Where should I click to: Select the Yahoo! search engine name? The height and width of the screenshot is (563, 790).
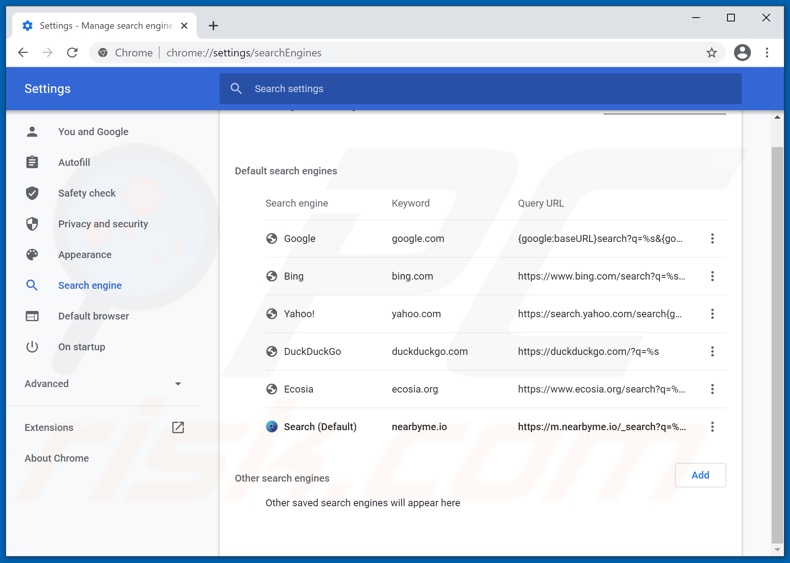pyautogui.click(x=299, y=314)
